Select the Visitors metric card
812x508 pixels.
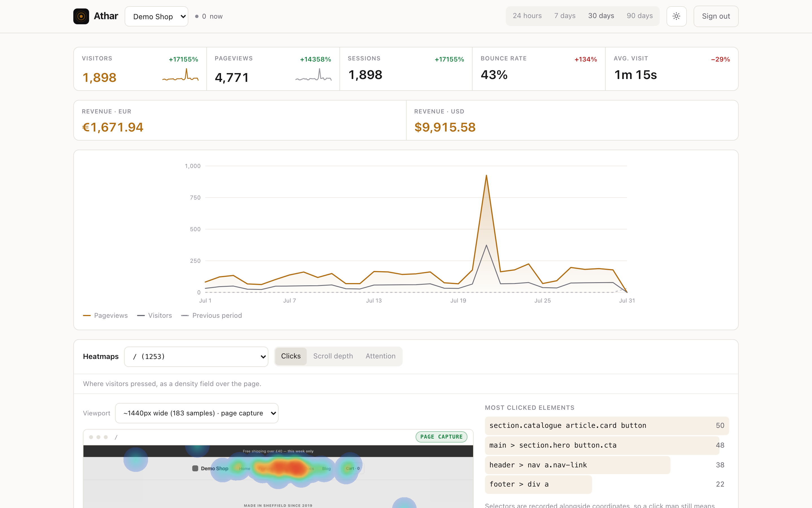click(x=140, y=69)
